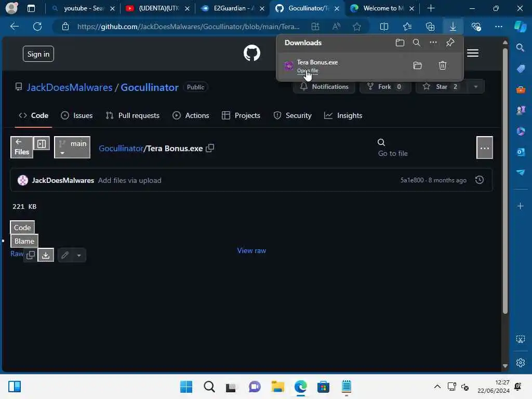Viewport: 532px width, 399px height.
Task: Open the downloads folder icon in Downloads panel
Action: [x=400, y=43]
